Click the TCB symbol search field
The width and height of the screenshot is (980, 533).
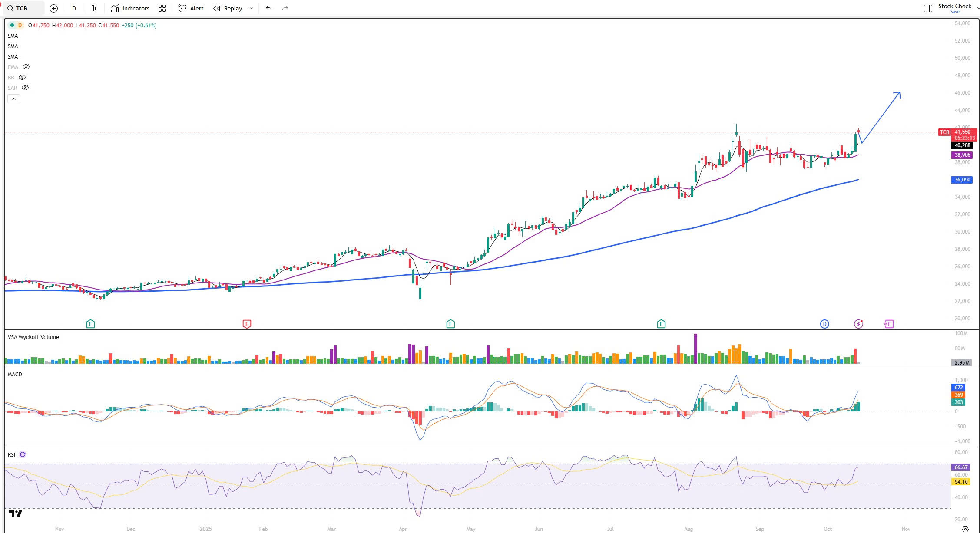23,8
